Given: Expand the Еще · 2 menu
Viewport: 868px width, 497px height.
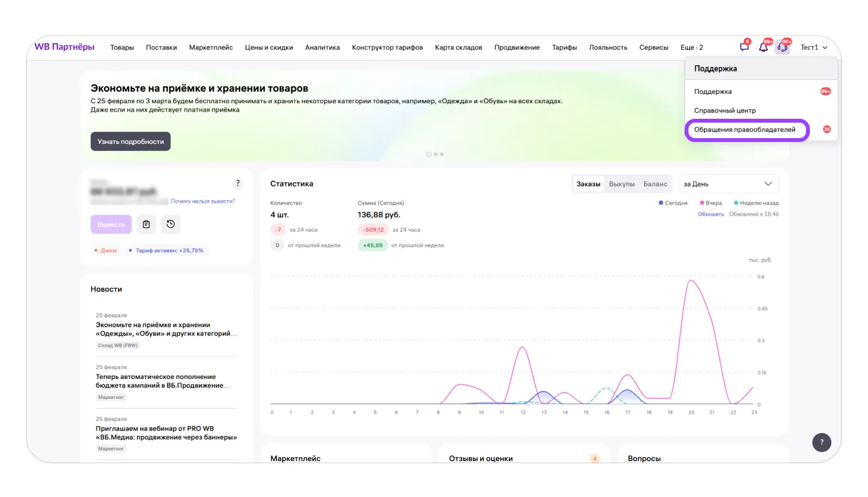Looking at the screenshot, I should click(692, 47).
